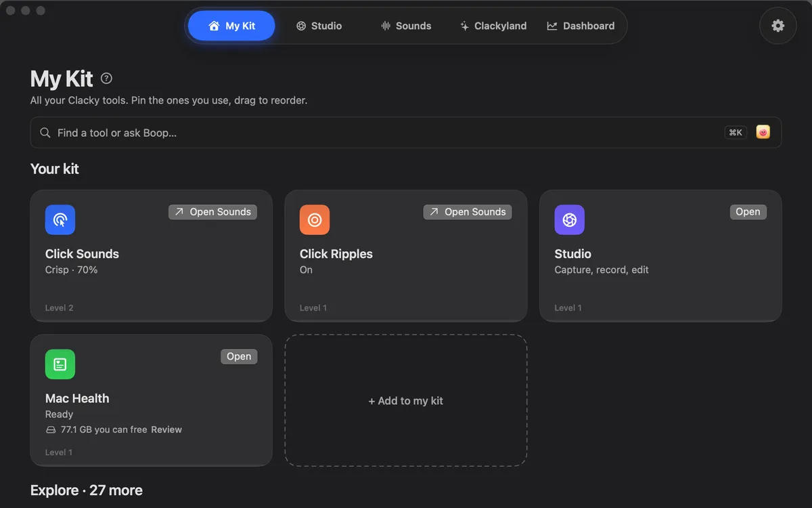812x508 pixels.
Task: Click the Add to my kit placeholder
Action: [406, 401]
